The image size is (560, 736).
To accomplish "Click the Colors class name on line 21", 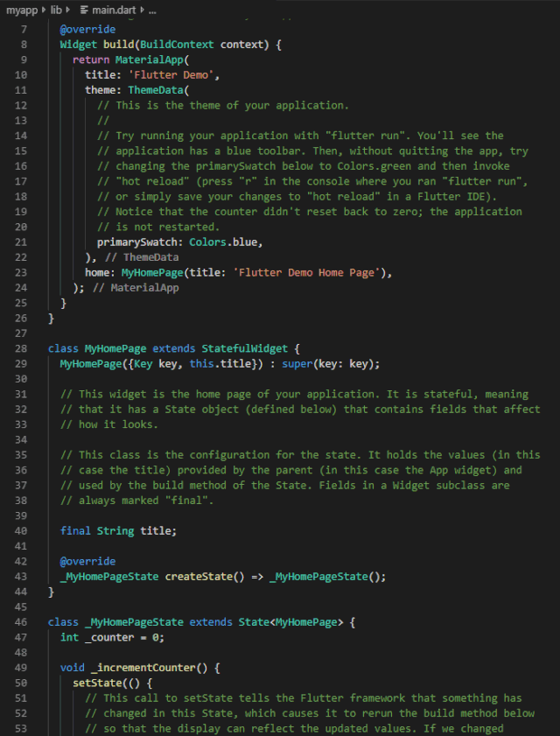I will click(x=208, y=242).
